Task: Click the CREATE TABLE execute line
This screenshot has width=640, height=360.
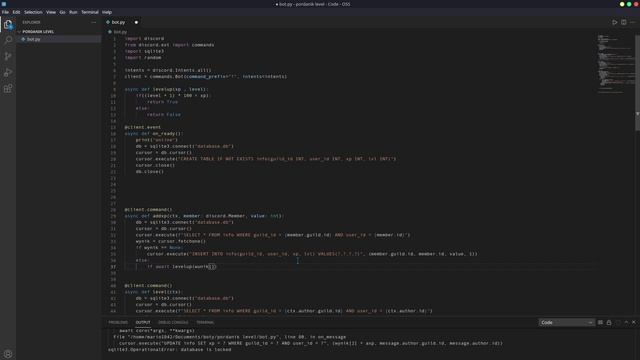Action: 266,159
